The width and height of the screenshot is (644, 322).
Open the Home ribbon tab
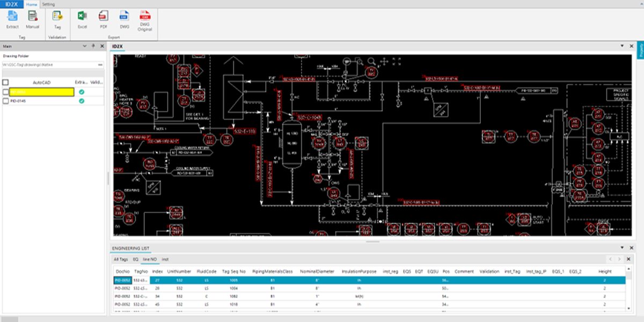click(32, 4)
